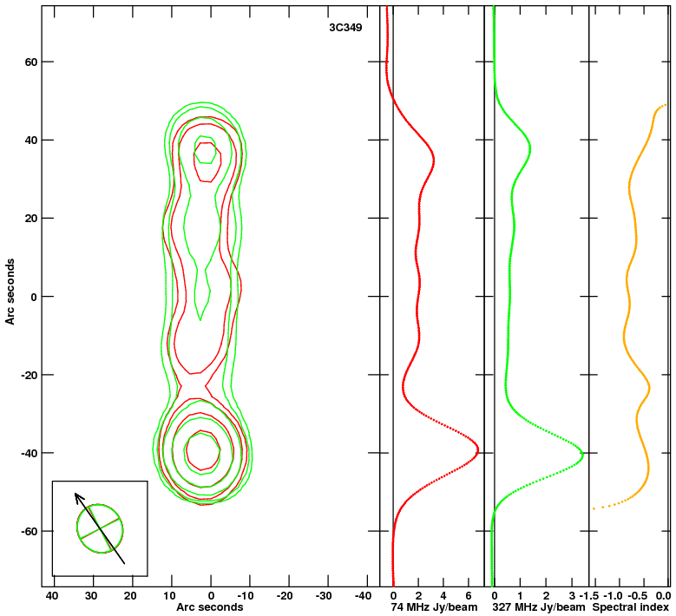Viewport: 676px width, 616px height.
Task: Click the '327 MHz Jy/beam' axis label
Action: (539, 607)
